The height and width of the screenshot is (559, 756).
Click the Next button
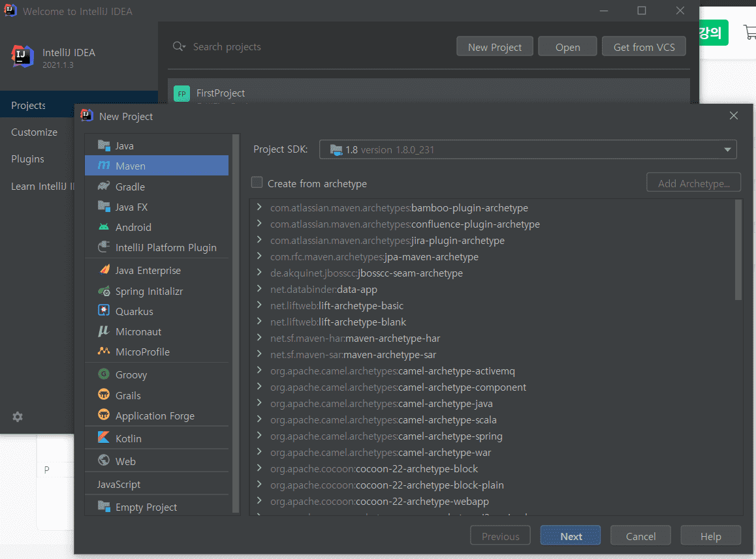tap(571, 536)
